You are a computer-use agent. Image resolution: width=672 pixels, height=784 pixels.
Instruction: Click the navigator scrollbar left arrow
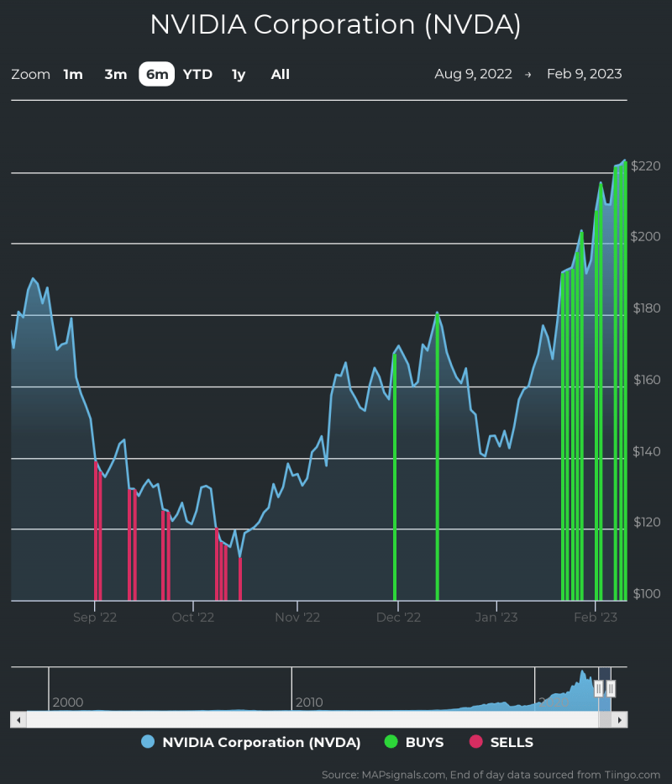point(18,720)
